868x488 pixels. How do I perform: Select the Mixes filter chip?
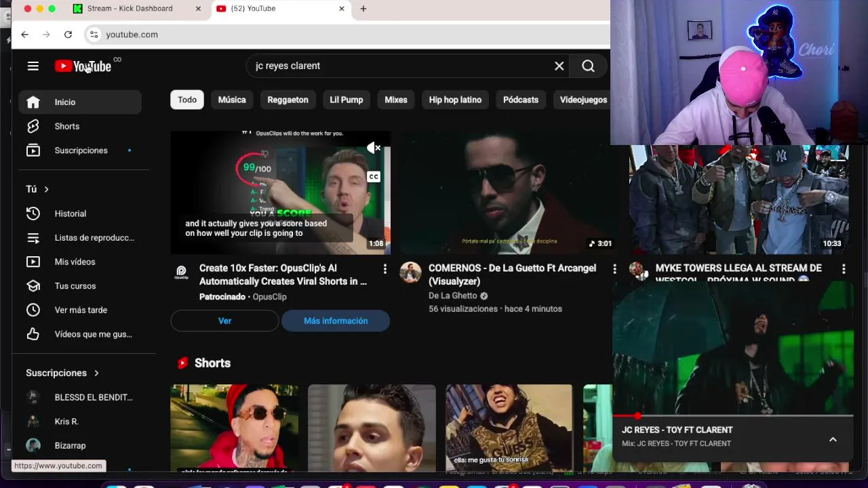(x=396, y=100)
